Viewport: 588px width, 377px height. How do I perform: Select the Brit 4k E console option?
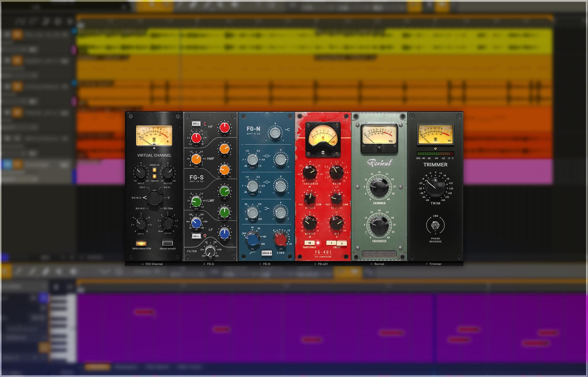(x=140, y=208)
